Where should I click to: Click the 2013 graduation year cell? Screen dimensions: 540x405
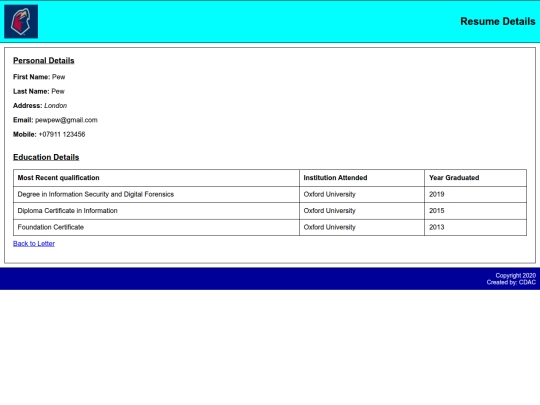(x=476, y=227)
